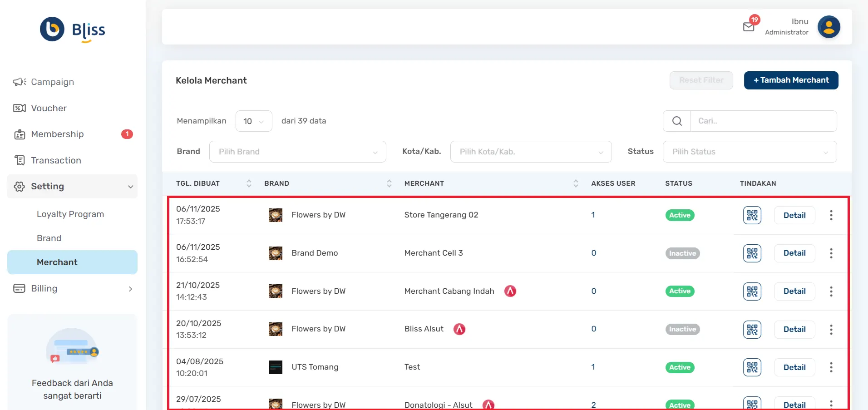Change the rows-per-page selector showing 10

pyautogui.click(x=253, y=121)
